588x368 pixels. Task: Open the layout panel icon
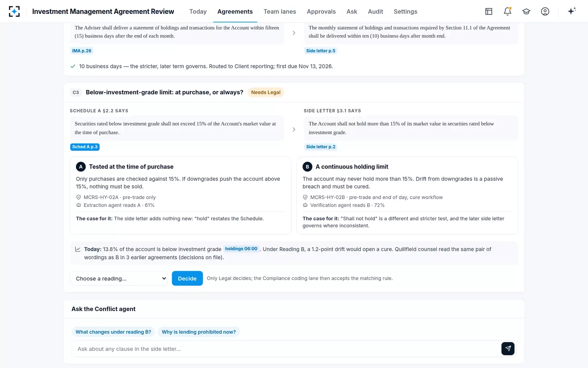pyautogui.click(x=489, y=11)
